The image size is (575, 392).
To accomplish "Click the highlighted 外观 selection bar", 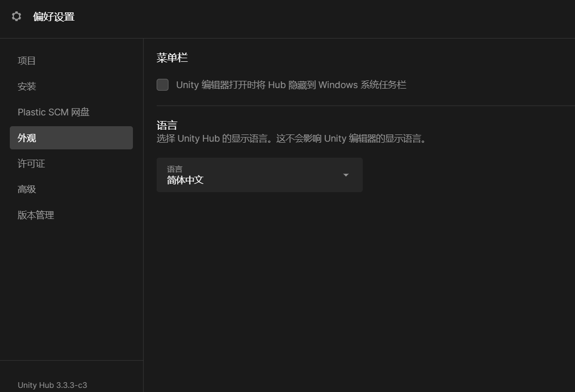I will (x=71, y=138).
